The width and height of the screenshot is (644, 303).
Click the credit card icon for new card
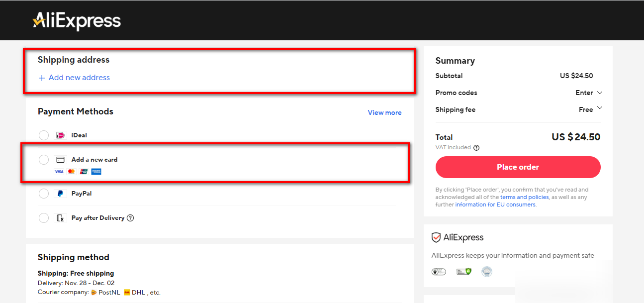pyautogui.click(x=60, y=160)
